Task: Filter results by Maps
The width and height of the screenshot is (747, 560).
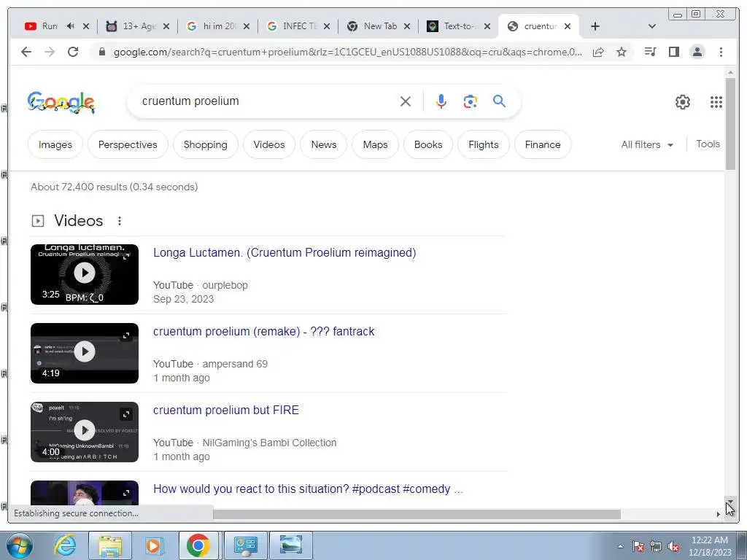Action: coord(376,144)
